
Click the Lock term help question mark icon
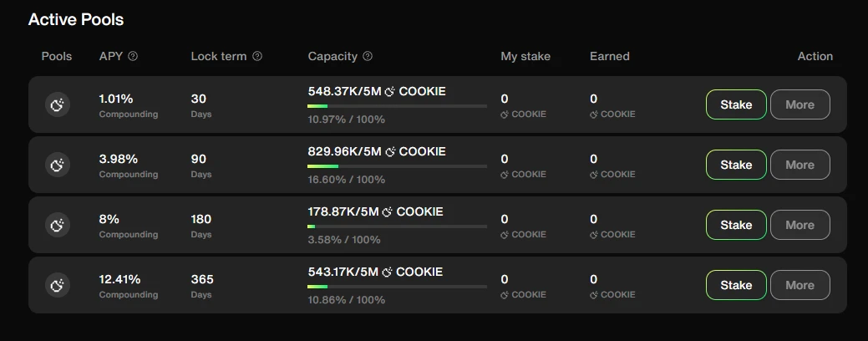[257, 57]
